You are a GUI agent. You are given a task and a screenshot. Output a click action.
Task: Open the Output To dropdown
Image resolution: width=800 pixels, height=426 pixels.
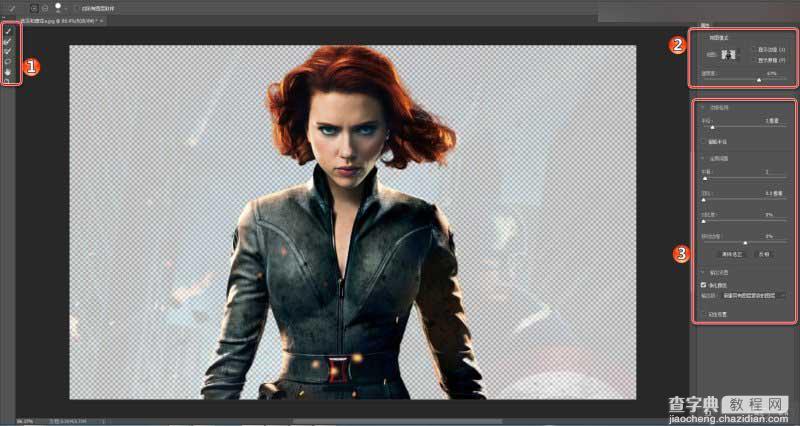pyautogui.click(x=753, y=295)
